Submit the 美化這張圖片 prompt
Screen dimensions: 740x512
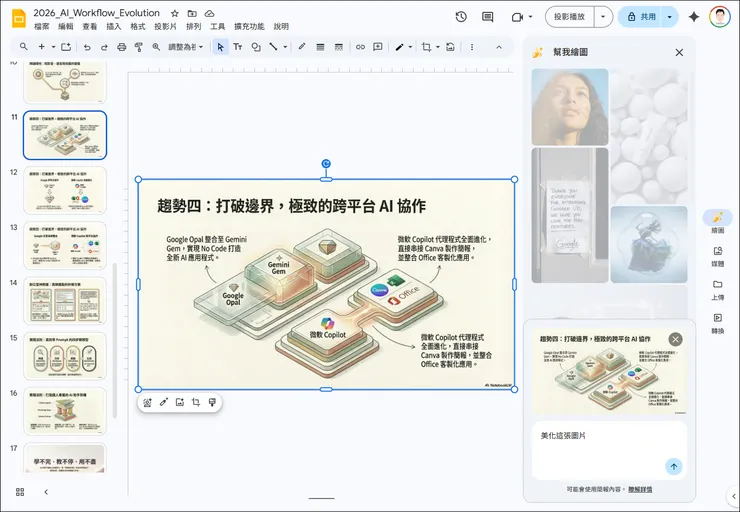point(673,467)
